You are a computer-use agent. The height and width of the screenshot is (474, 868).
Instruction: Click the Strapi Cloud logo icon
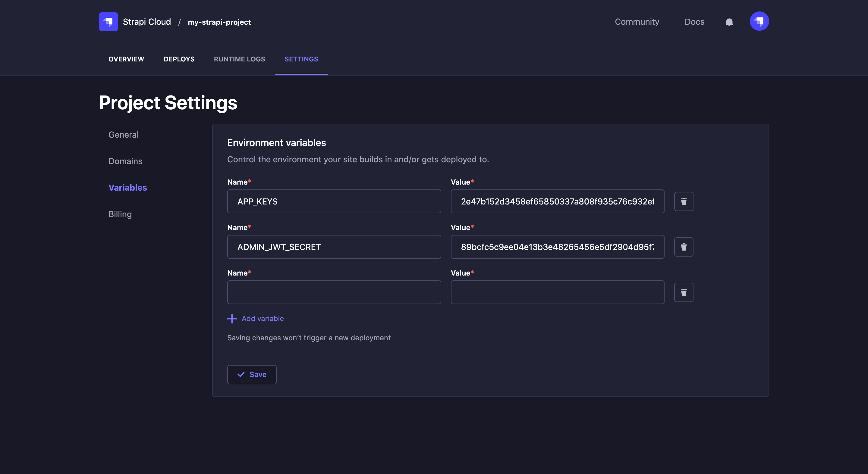108,22
